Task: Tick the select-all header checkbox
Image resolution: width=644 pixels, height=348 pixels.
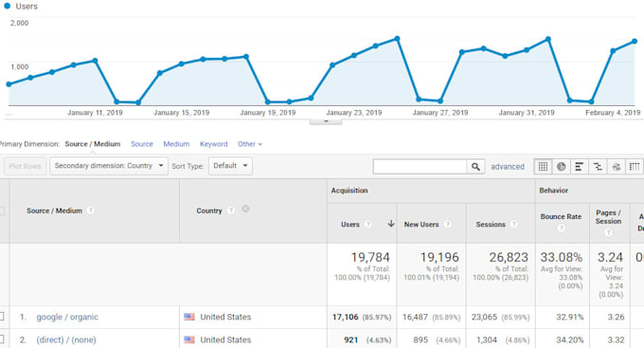Action: click(x=2, y=211)
